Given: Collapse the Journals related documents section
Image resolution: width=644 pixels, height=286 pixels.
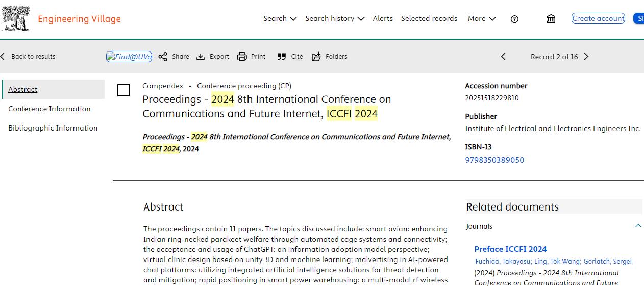Looking at the screenshot, I should 638,226.
